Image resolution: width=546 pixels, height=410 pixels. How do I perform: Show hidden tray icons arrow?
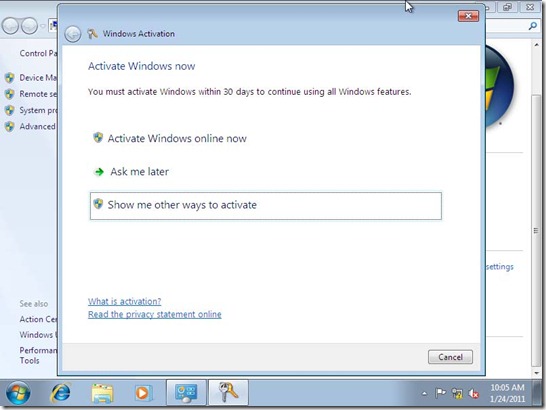tap(424, 394)
